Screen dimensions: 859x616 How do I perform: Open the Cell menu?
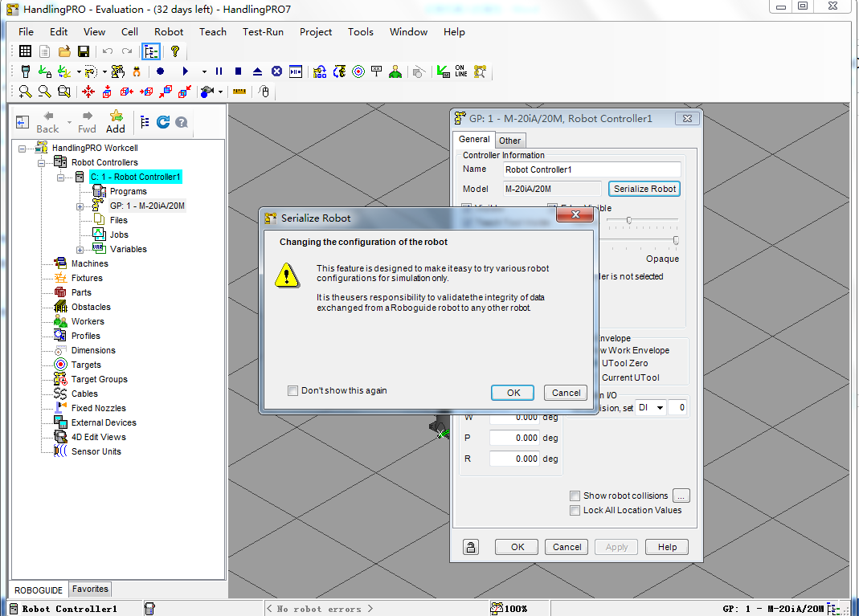click(129, 32)
